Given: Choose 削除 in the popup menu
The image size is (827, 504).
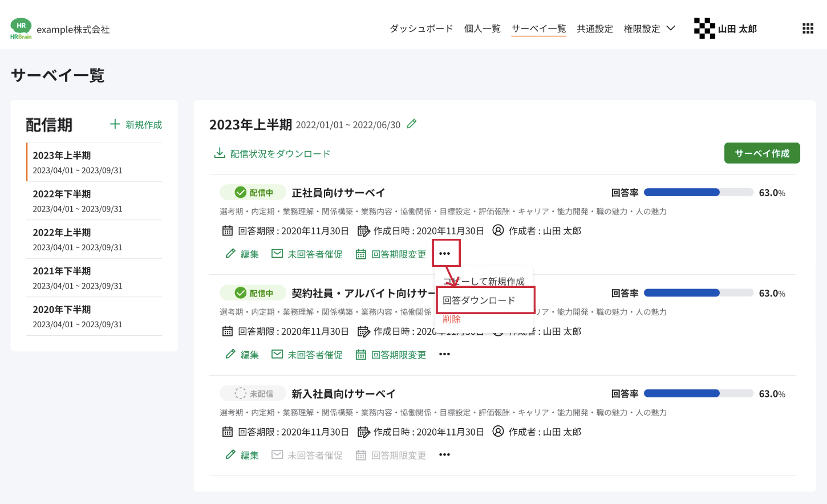Looking at the screenshot, I should point(452,319).
